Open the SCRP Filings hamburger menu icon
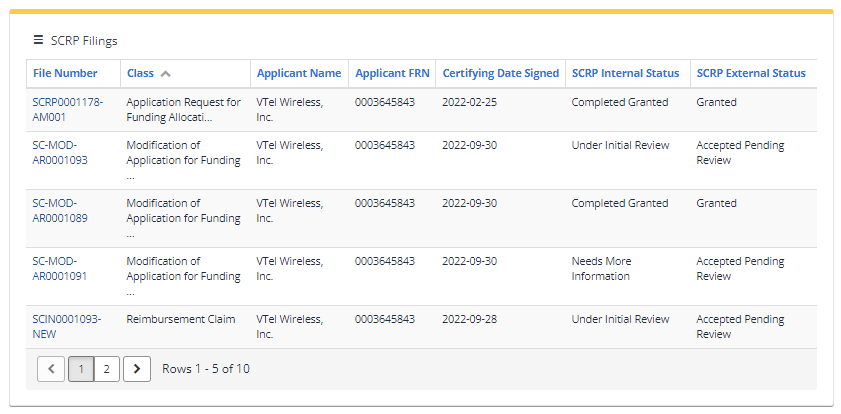This screenshot has height=414, width=841. pos(38,40)
